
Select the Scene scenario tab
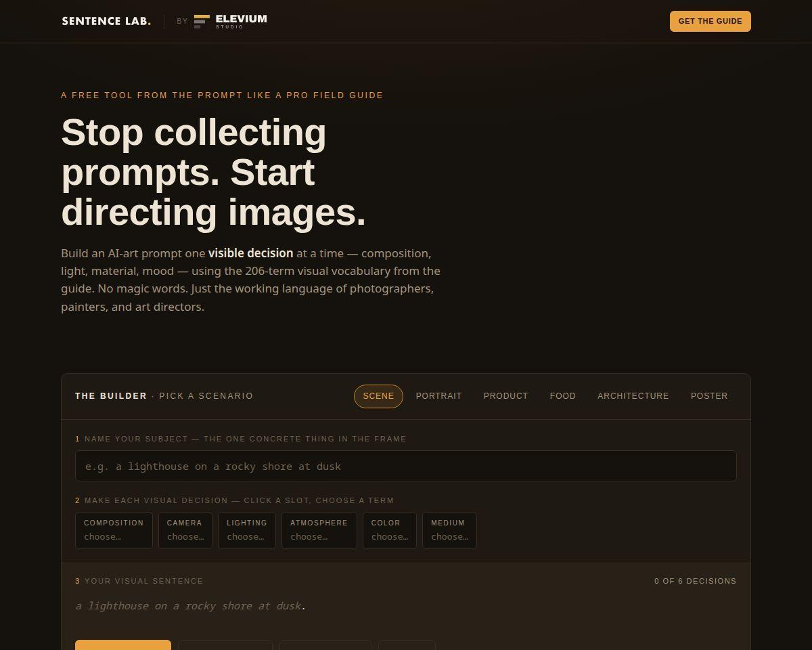(x=378, y=396)
